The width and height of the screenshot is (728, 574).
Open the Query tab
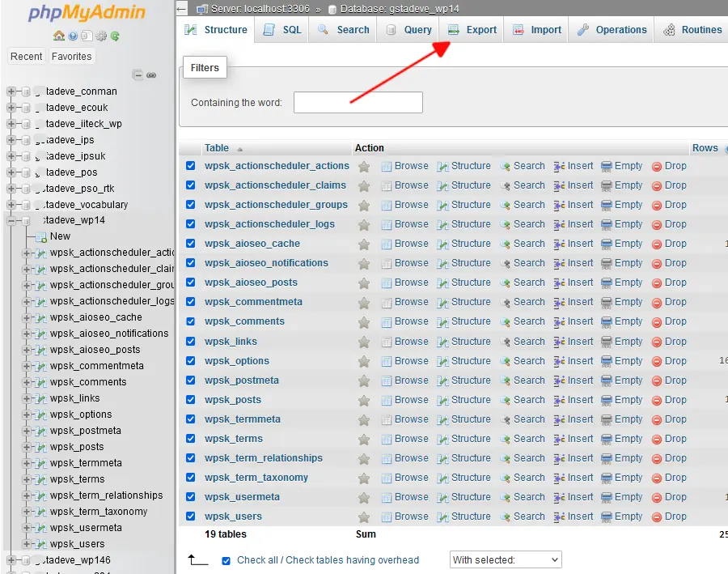coord(408,30)
